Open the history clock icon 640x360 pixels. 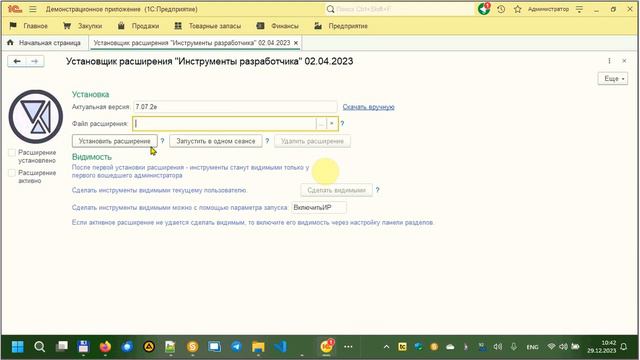(x=501, y=9)
